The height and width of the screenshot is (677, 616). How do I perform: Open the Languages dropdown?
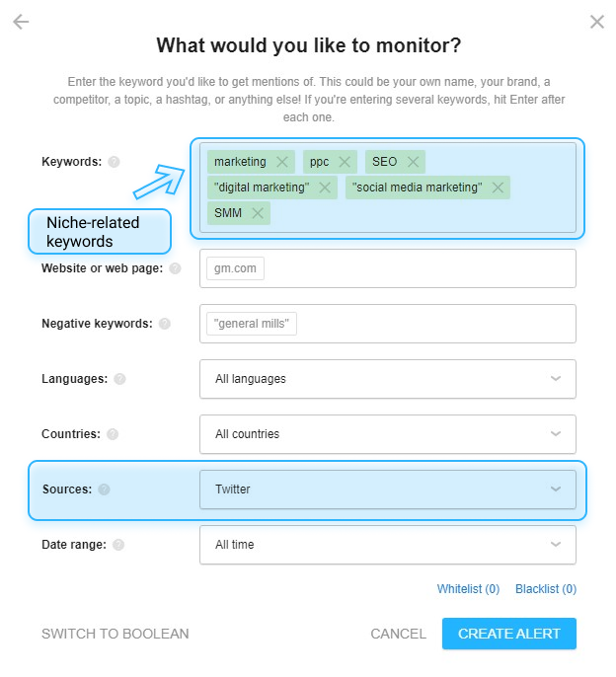(388, 379)
